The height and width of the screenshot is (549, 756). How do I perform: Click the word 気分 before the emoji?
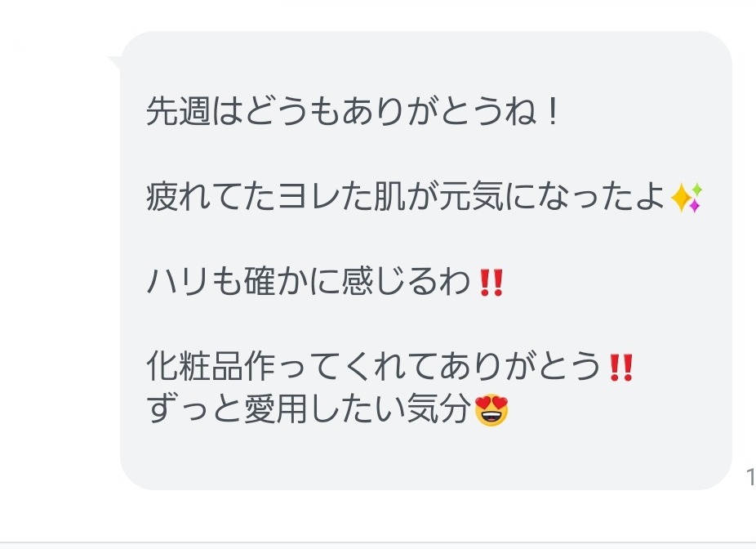[x=439, y=409]
